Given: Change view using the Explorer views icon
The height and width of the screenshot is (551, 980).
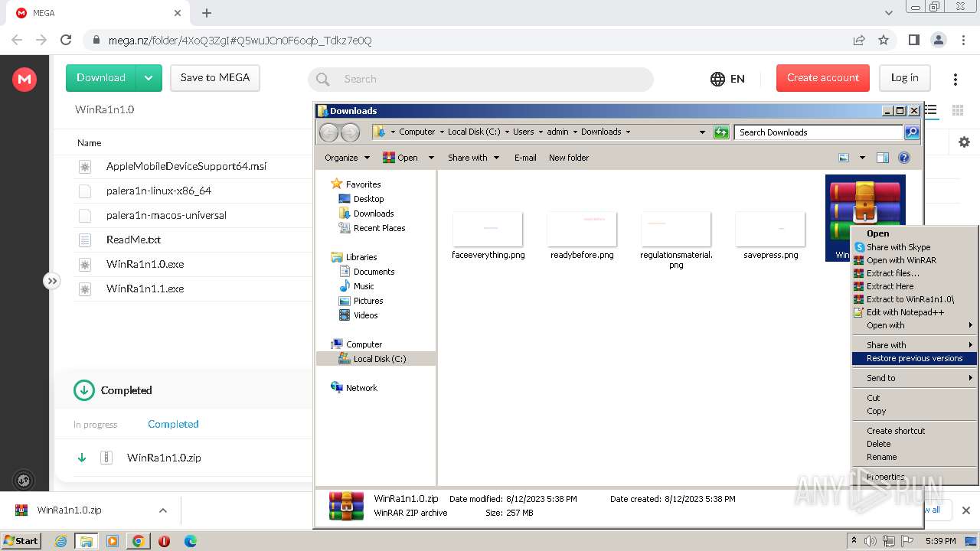Looking at the screenshot, I should pos(844,158).
